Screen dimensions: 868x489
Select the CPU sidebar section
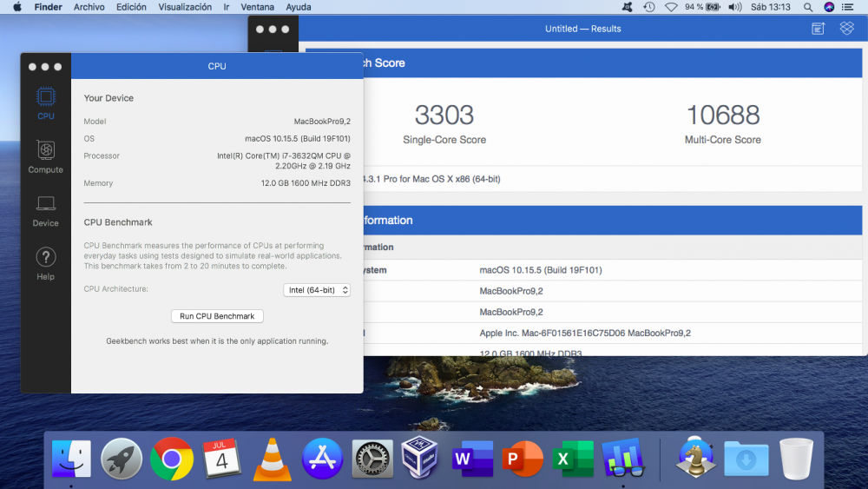point(45,103)
